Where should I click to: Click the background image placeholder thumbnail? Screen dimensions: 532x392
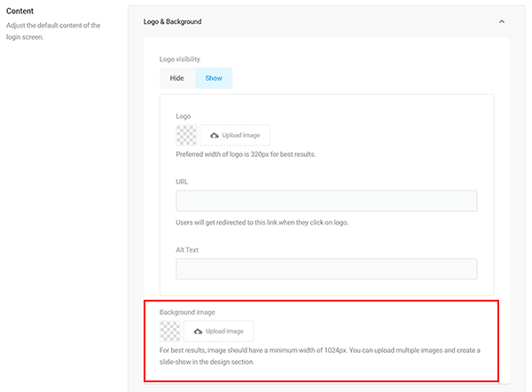(169, 332)
